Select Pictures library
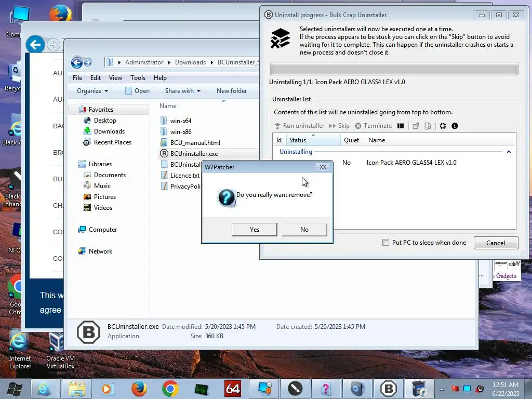Screen dimensions: 532x399 point(104,197)
